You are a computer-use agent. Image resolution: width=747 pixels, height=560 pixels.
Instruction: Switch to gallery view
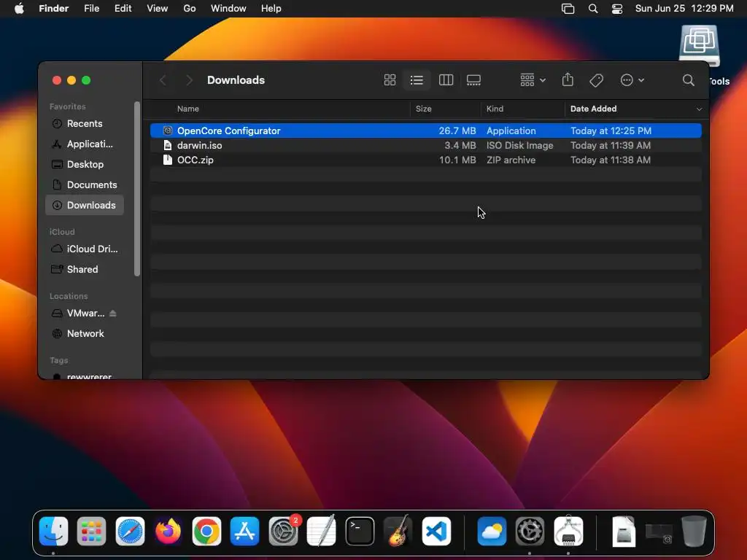pos(473,80)
